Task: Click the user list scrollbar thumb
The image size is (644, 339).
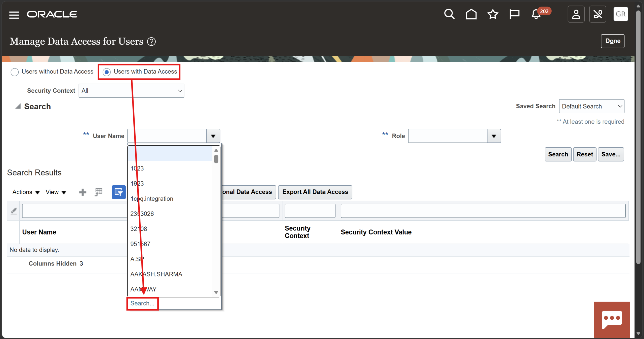Action: 216,159
